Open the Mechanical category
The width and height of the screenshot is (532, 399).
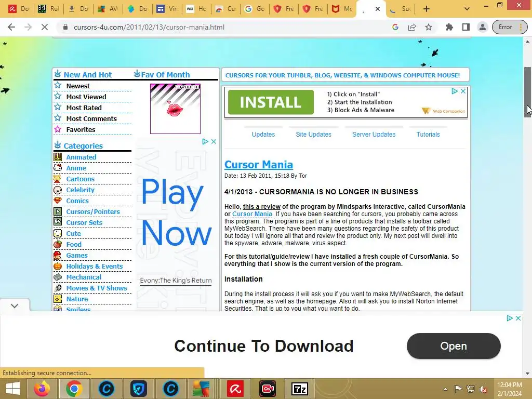click(x=84, y=277)
